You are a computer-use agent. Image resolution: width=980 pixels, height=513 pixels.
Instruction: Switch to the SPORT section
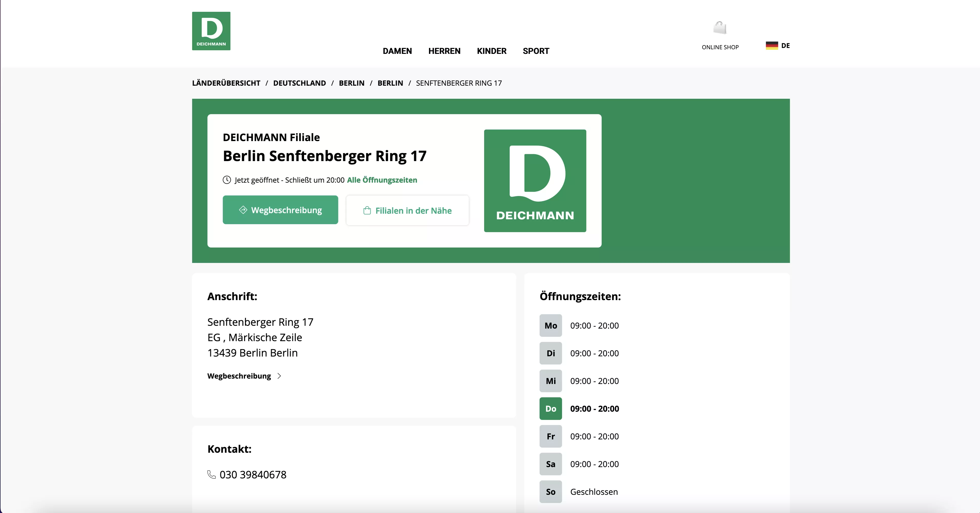pos(536,51)
